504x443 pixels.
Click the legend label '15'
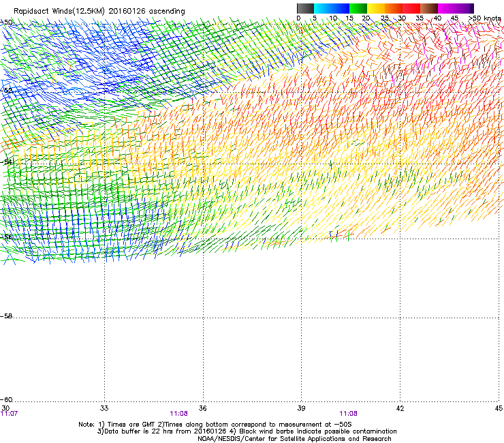(x=349, y=18)
